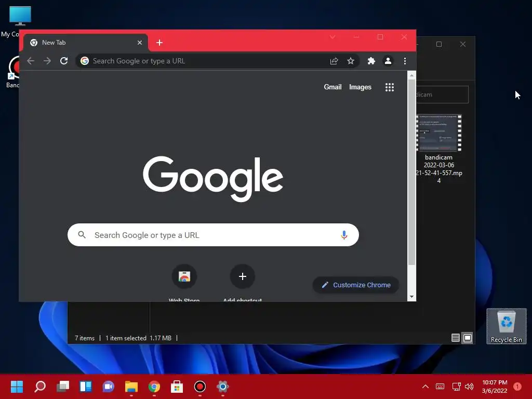Open the Google apps grid
Viewport: 532px width, 399px height.
tap(390, 87)
